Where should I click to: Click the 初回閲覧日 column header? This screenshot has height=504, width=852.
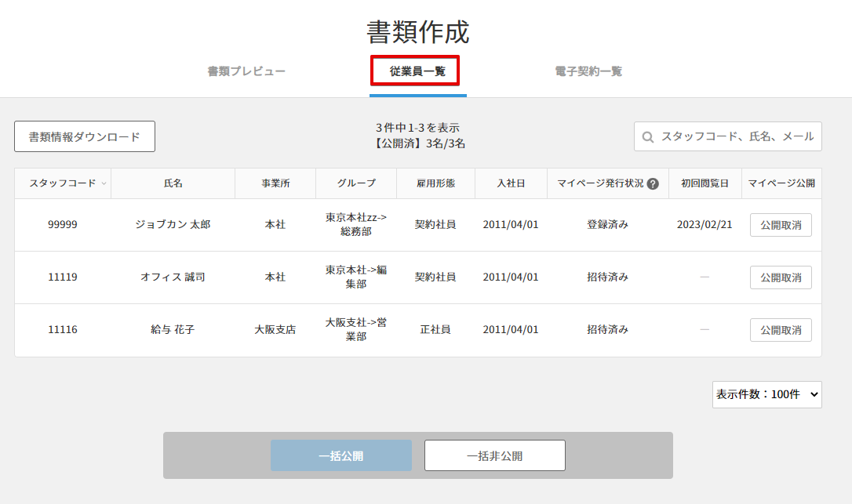[705, 183]
